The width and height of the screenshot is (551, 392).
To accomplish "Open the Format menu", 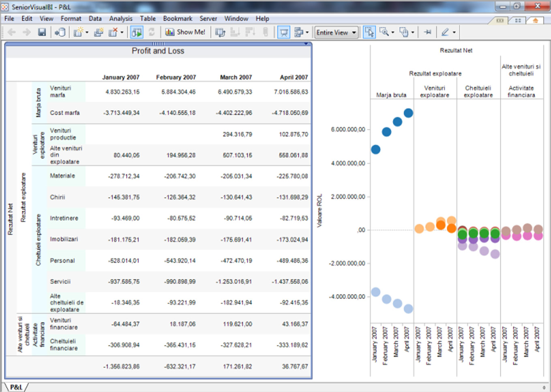I will point(71,19).
